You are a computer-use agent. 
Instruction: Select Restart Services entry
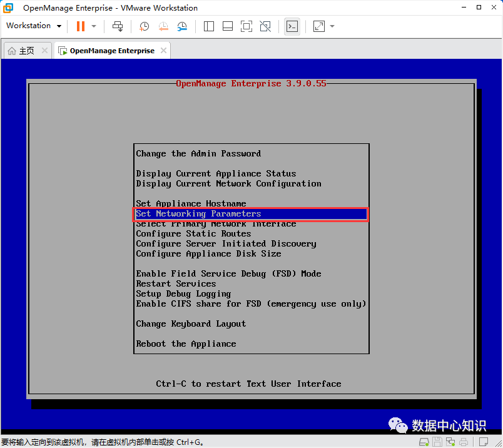(x=176, y=284)
